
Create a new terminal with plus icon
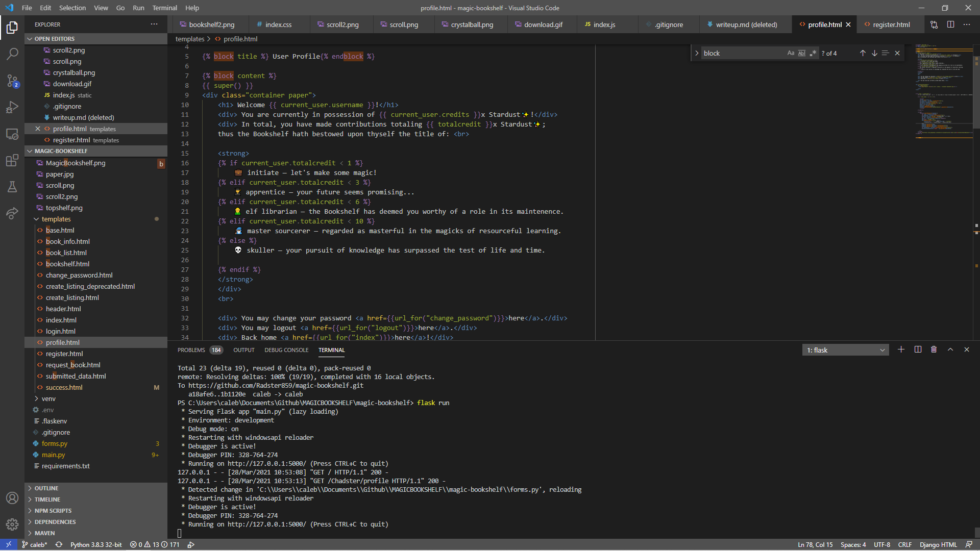click(901, 349)
